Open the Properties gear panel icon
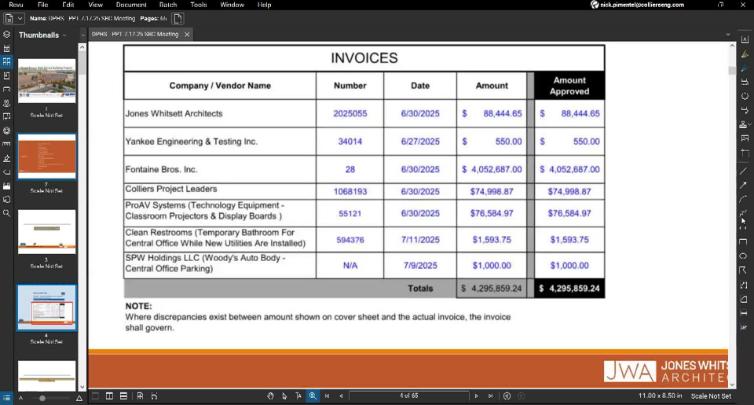The image size is (754, 405). [x=6, y=130]
